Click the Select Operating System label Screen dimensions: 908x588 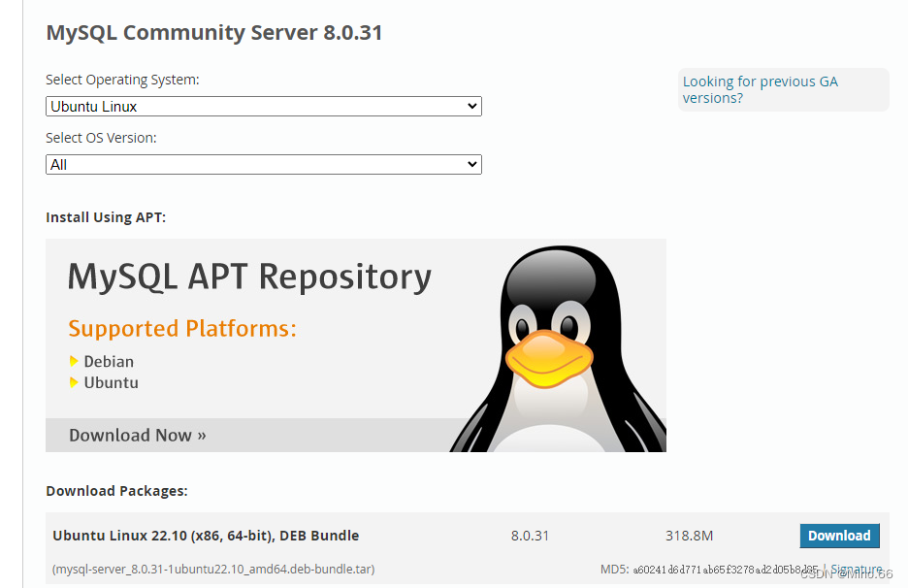pos(122,80)
